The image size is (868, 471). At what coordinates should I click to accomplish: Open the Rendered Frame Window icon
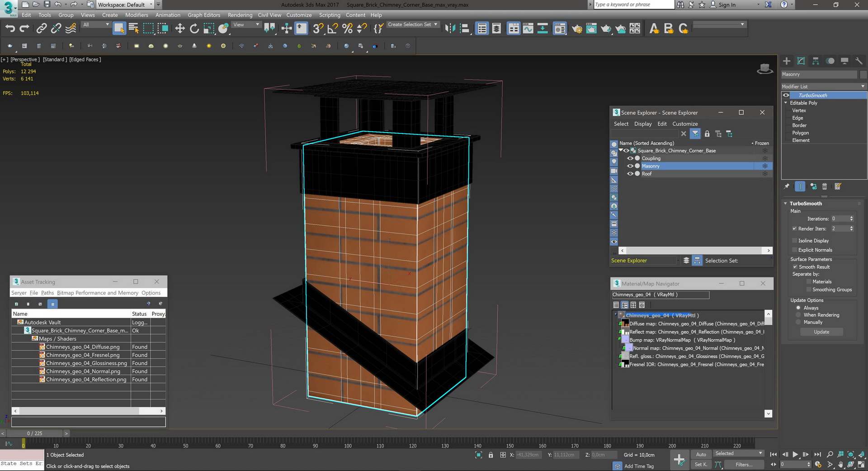click(x=591, y=29)
